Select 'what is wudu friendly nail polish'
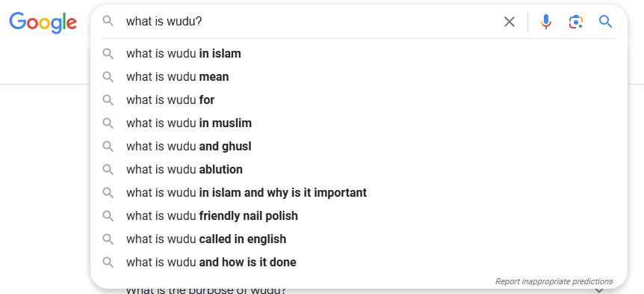This screenshot has height=294, width=644. [359, 216]
